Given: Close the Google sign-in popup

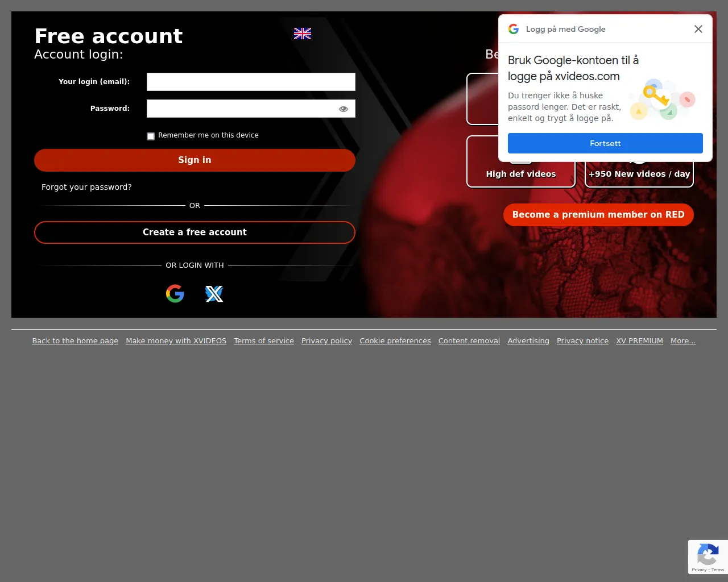Looking at the screenshot, I should click(698, 29).
